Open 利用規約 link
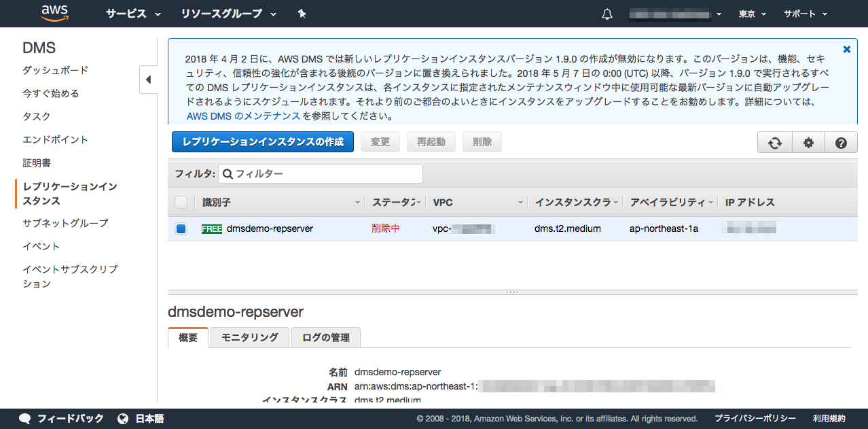 pyautogui.click(x=829, y=418)
